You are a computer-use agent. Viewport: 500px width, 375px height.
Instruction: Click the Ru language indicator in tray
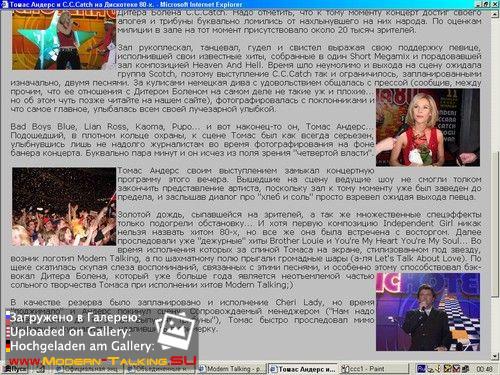pyautogui.click(x=421, y=369)
